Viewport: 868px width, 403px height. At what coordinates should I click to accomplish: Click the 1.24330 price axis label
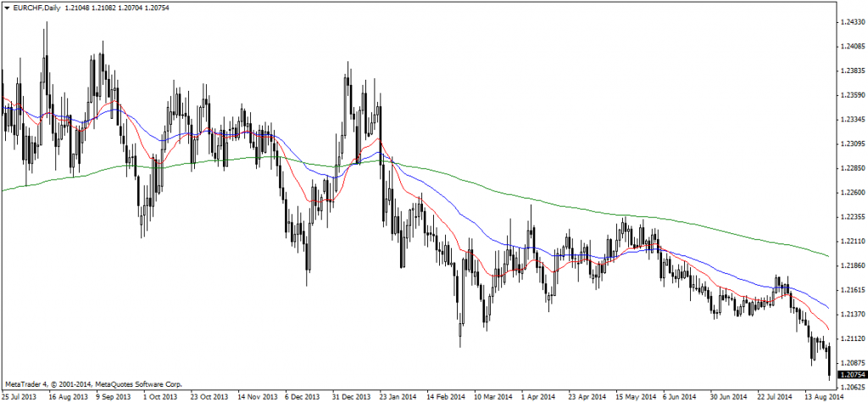(852, 21)
